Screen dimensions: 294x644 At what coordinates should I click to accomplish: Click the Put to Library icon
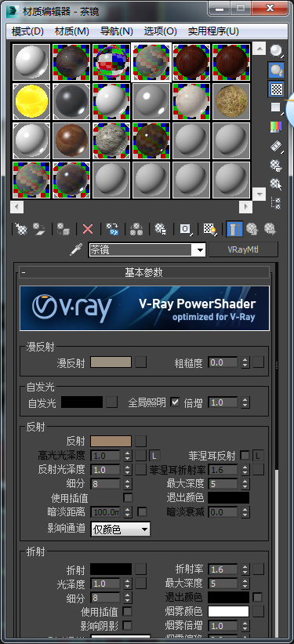pyautogui.click(x=160, y=229)
